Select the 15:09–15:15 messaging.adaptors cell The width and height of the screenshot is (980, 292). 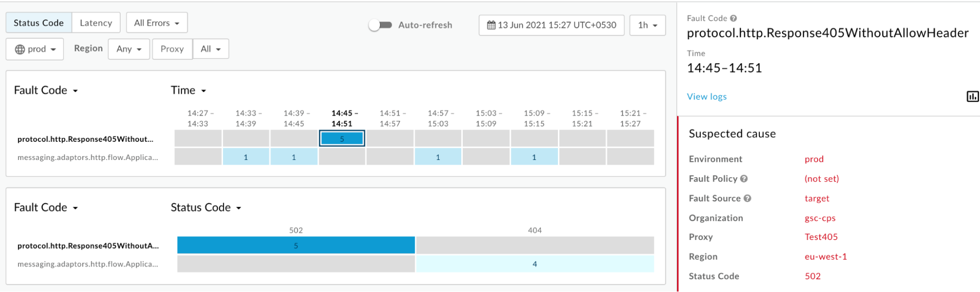(x=534, y=157)
